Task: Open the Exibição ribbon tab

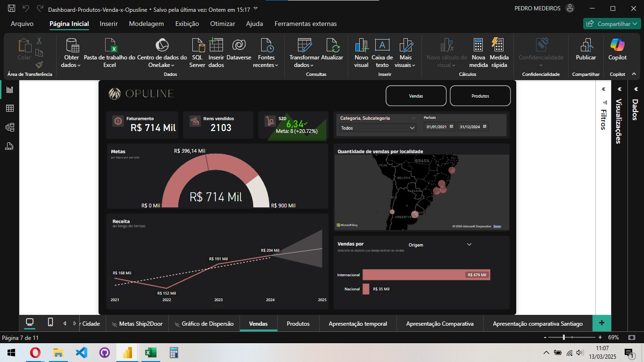Action: (187, 24)
